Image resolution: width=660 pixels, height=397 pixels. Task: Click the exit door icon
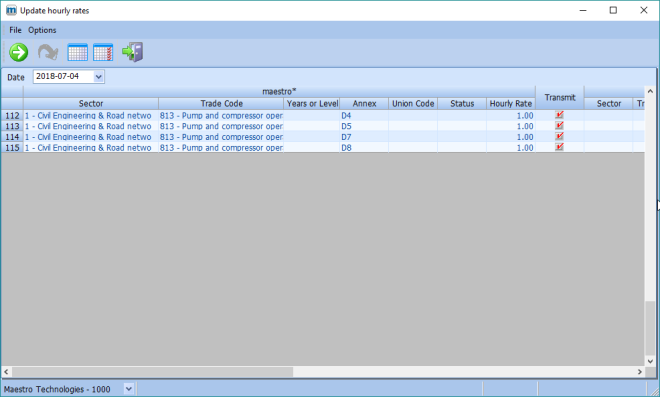tap(133, 52)
